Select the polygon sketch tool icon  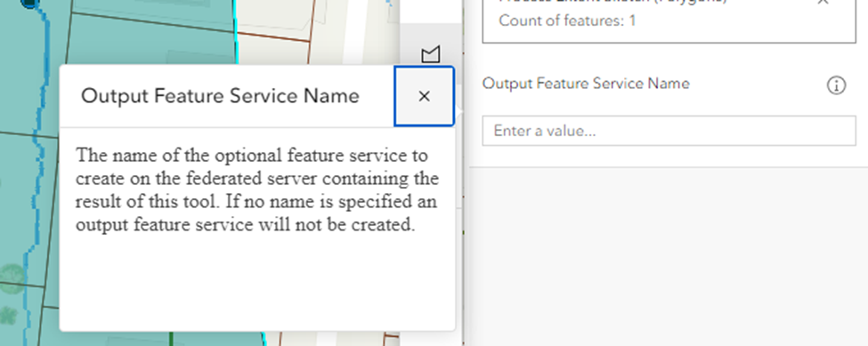coord(430,54)
